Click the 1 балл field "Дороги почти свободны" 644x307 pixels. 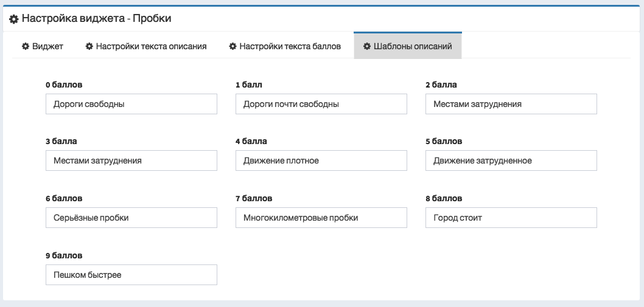click(321, 104)
